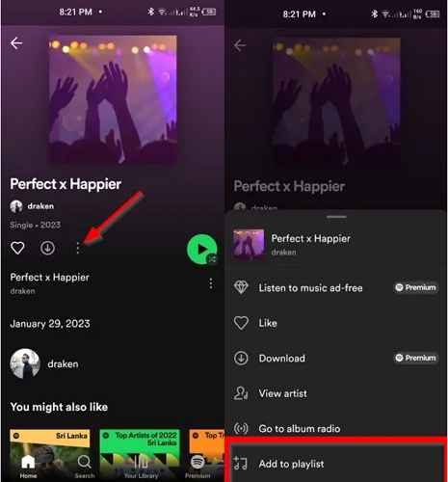448x482 pixels.
Task: Tap Perfect x Happier title in sheet header
Action: tap(311, 238)
